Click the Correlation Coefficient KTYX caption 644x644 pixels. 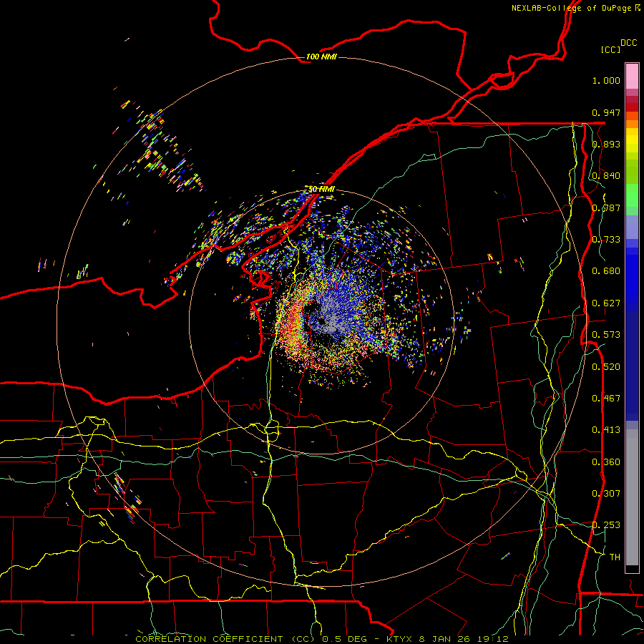click(x=322, y=639)
